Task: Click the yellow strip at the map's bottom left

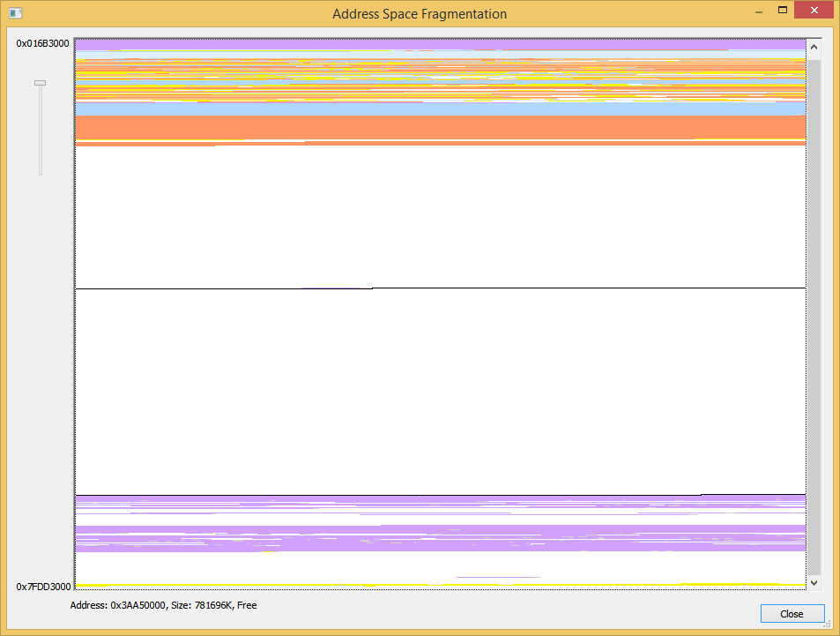Action: 93,585
